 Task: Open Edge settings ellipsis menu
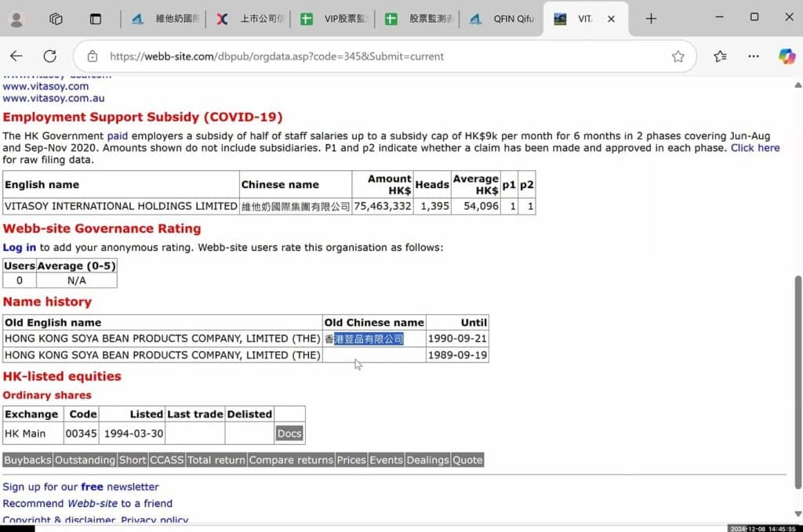(x=754, y=56)
